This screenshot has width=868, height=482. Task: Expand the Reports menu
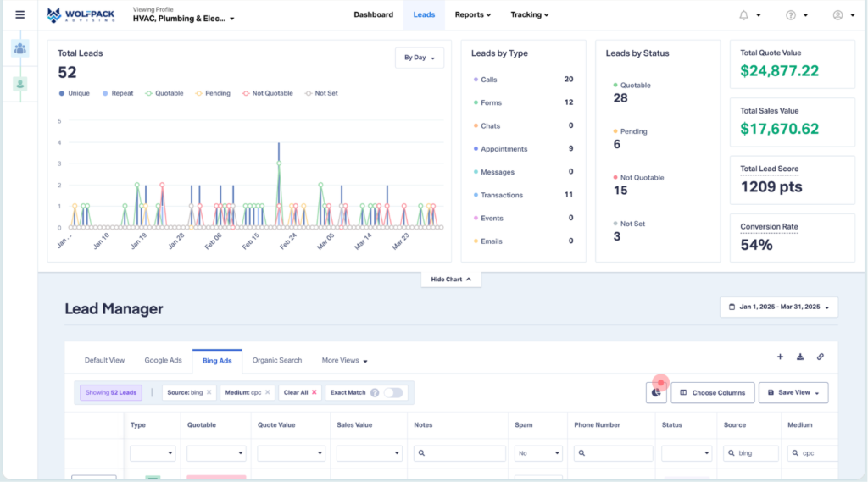[473, 15]
